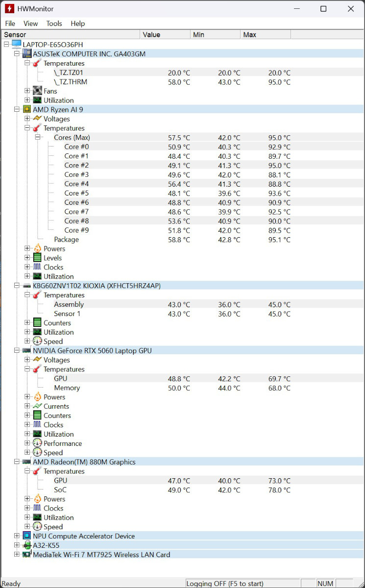Click the CPU chip icon beside AMD Ryzen AI 9
The height and width of the screenshot is (588, 365).
(x=27, y=109)
